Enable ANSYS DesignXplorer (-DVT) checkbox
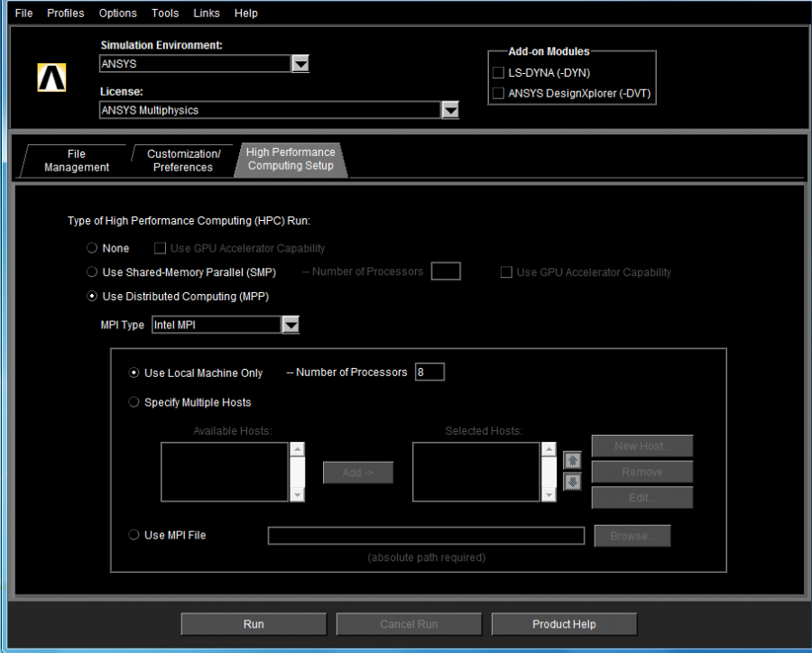Image resolution: width=812 pixels, height=653 pixels. point(498,93)
